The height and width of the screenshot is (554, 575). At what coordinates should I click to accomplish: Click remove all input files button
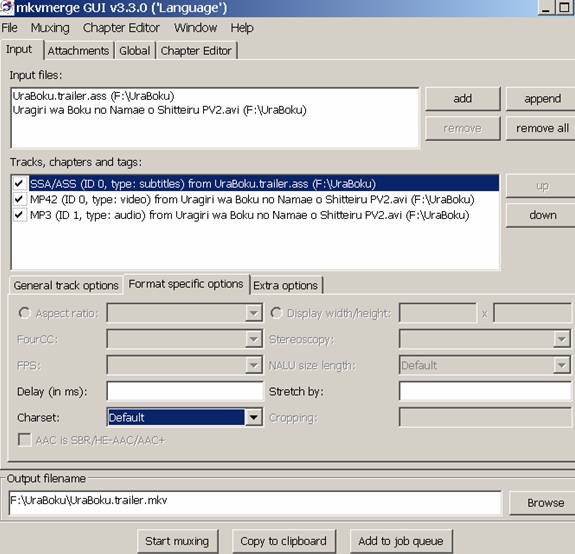542,128
